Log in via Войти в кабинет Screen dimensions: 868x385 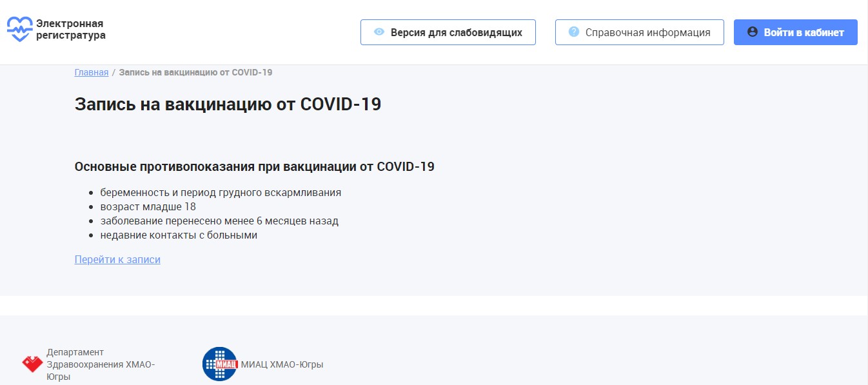click(x=796, y=32)
